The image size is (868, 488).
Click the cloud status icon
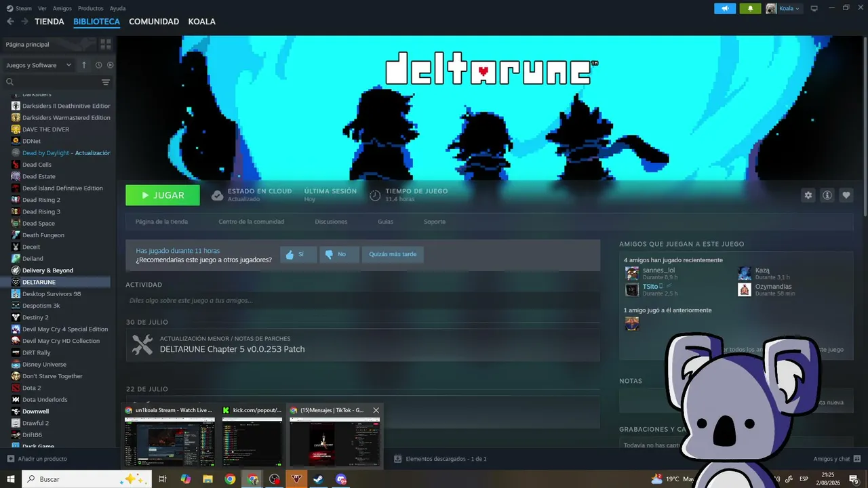coord(217,195)
